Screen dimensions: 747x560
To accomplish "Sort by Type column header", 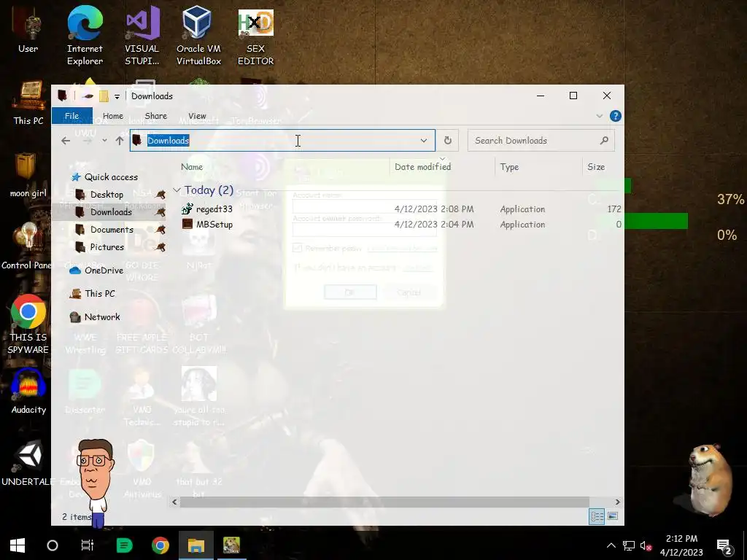I will tap(509, 167).
